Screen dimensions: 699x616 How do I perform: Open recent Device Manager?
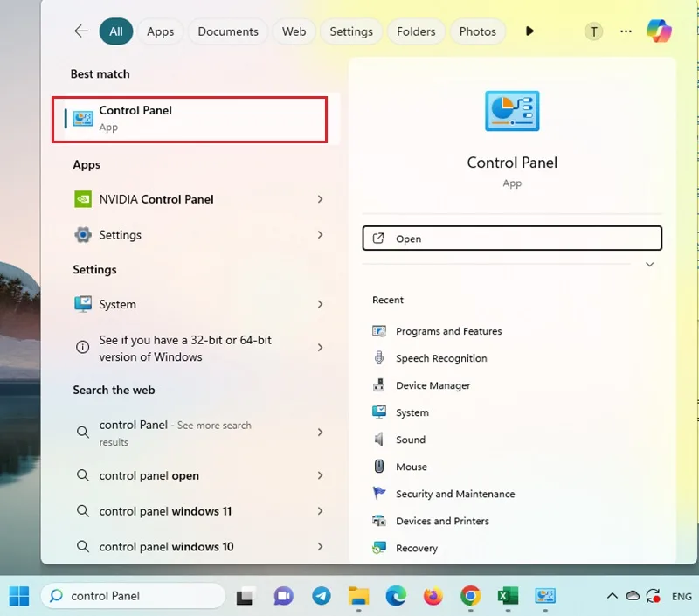click(x=433, y=385)
